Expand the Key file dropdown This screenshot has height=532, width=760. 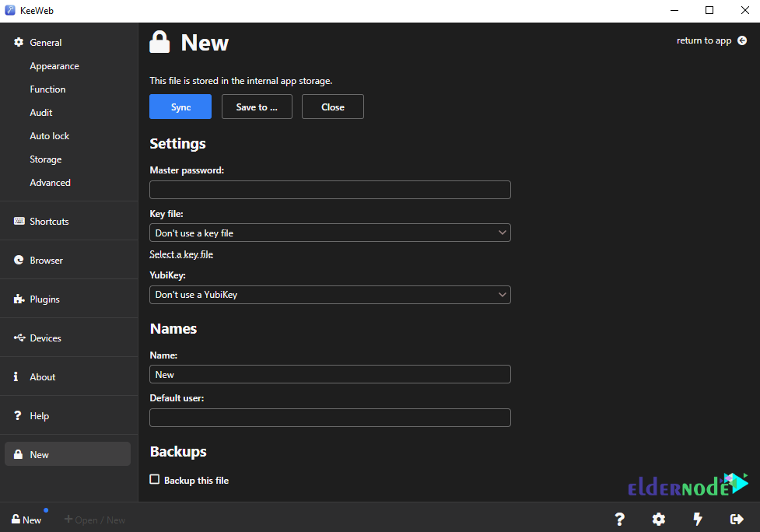tap(330, 233)
